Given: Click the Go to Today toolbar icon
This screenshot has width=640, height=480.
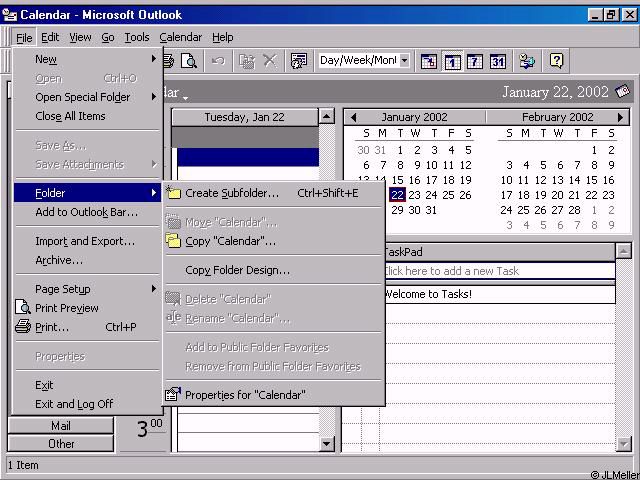Looking at the screenshot, I should pyautogui.click(x=429, y=61).
